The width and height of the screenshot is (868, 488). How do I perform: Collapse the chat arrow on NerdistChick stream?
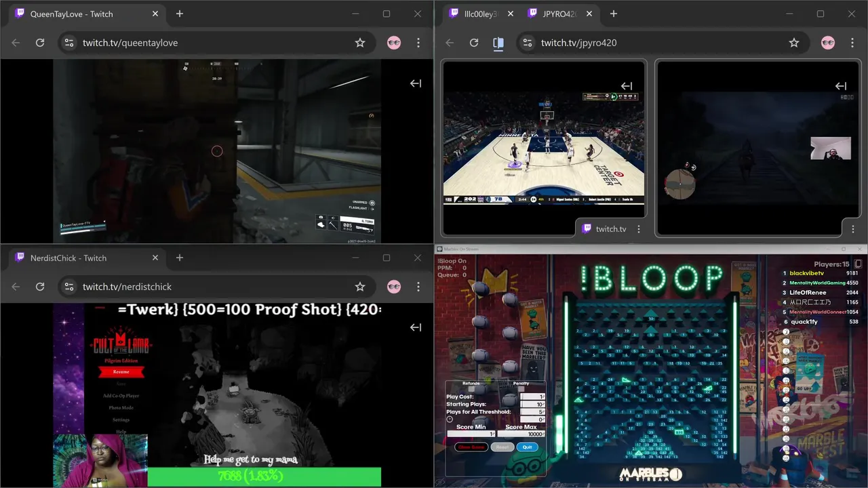click(x=416, y=327)
